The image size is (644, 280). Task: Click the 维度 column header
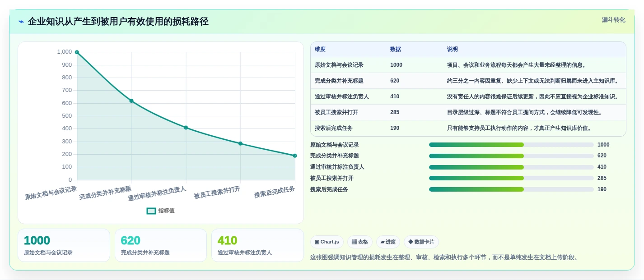pos(320,49)
